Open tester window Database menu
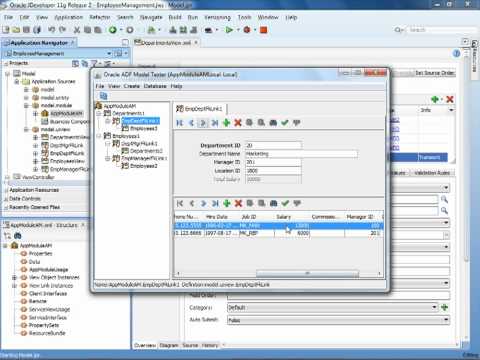Image resolution: width=480 pixels, height=360 pixels. [155, 86]
